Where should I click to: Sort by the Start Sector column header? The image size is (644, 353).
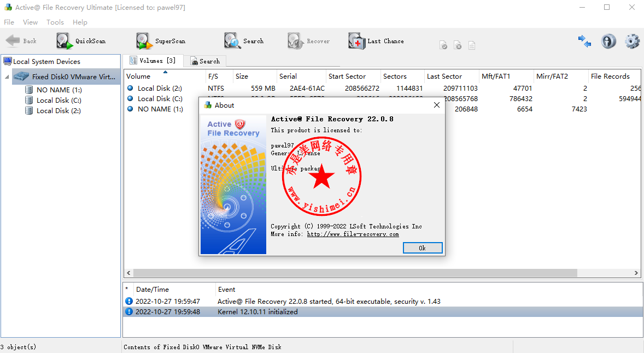click(x=353, y=77)
